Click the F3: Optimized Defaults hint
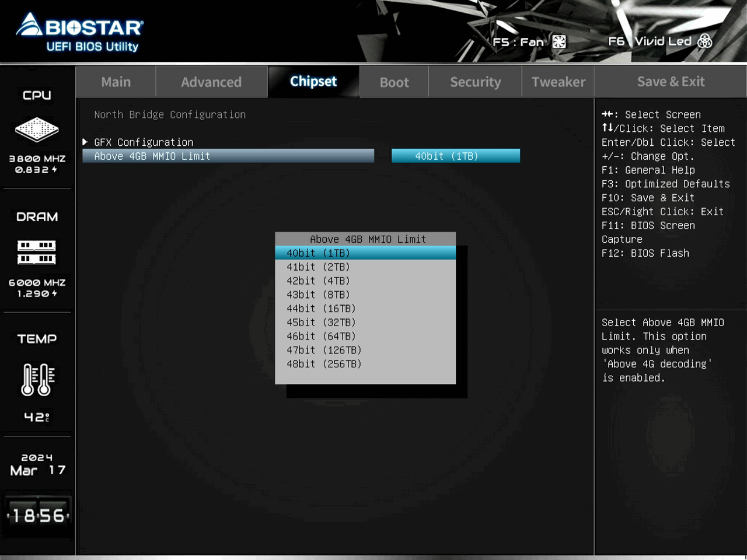 666,184
